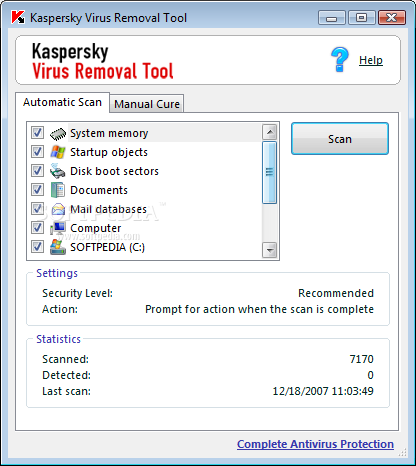Click the Disk boot sectors drive icon
Viewport: 416px width, 466px height.
click(x=57, y=171)
